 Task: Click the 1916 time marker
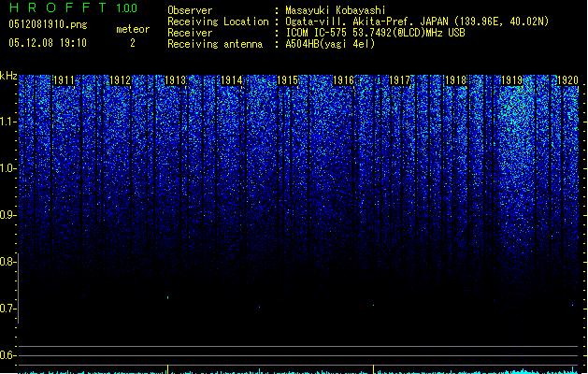pos(343,80)
